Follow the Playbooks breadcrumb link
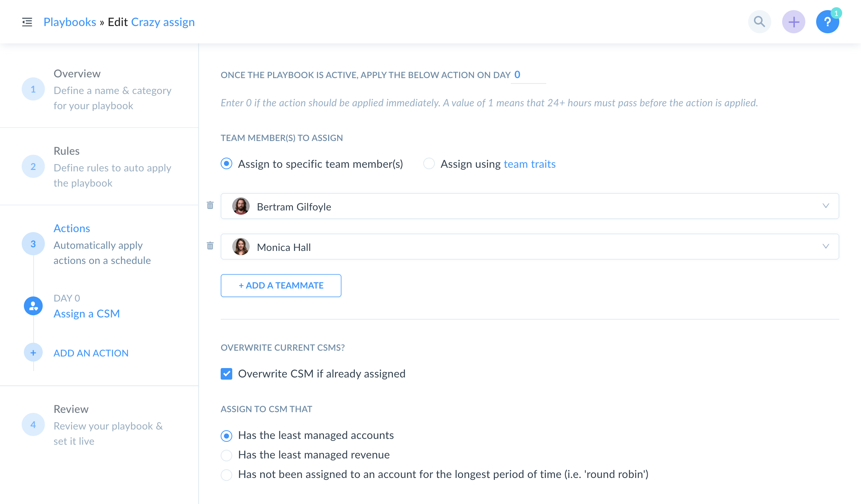This screenshot has width=861, height=504. (x=69, y=22)
